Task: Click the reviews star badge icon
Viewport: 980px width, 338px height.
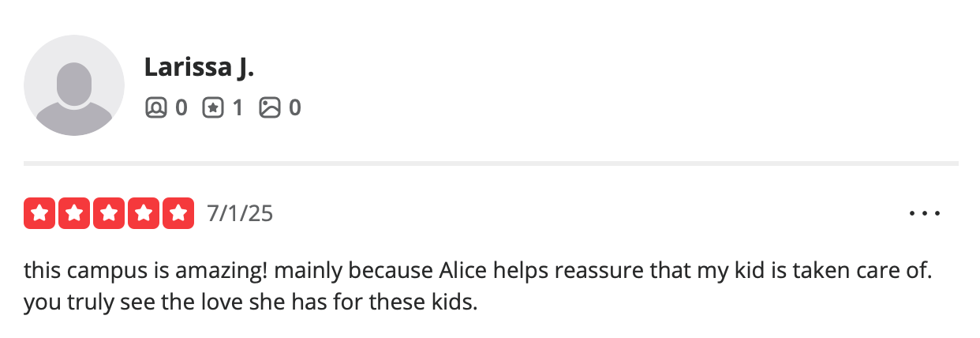Action: pyautogui.click(x=212, y=107)
